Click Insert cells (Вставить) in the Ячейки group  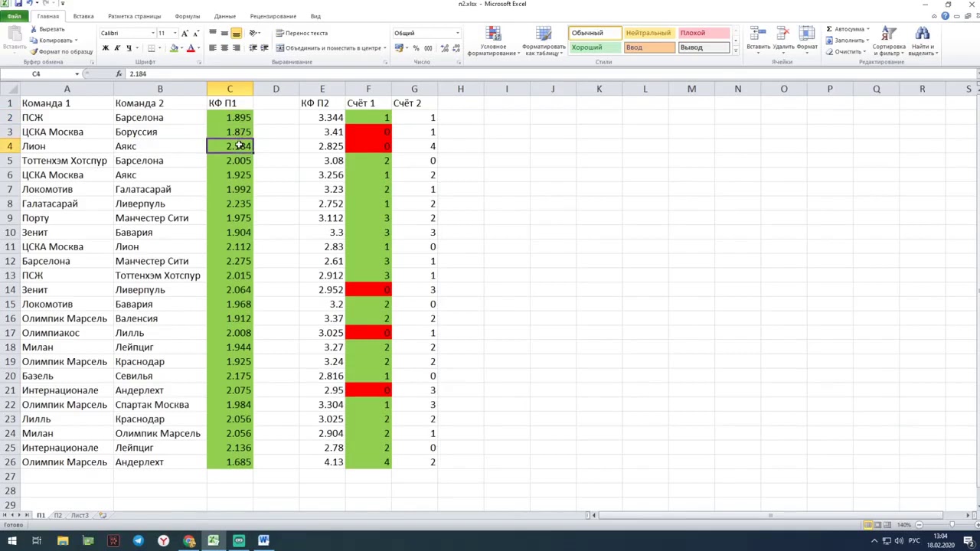[758, 40]
